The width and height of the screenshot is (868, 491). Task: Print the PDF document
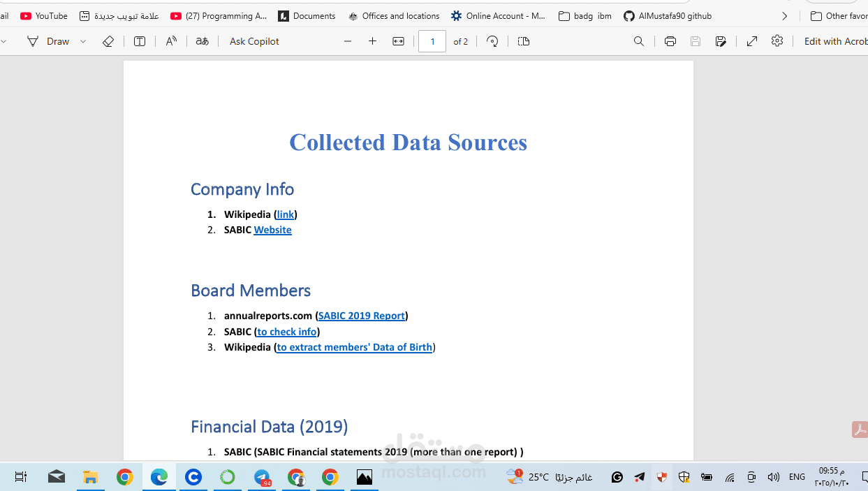coord(670,41)
